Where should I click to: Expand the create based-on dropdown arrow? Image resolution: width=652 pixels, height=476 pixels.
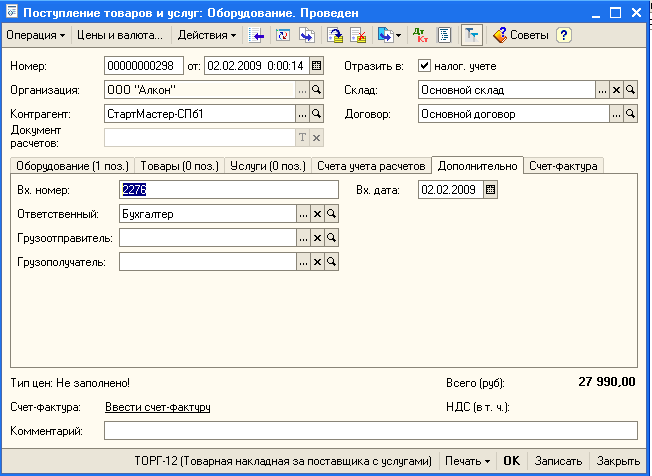pyautogui.click(x=398, y=35)
